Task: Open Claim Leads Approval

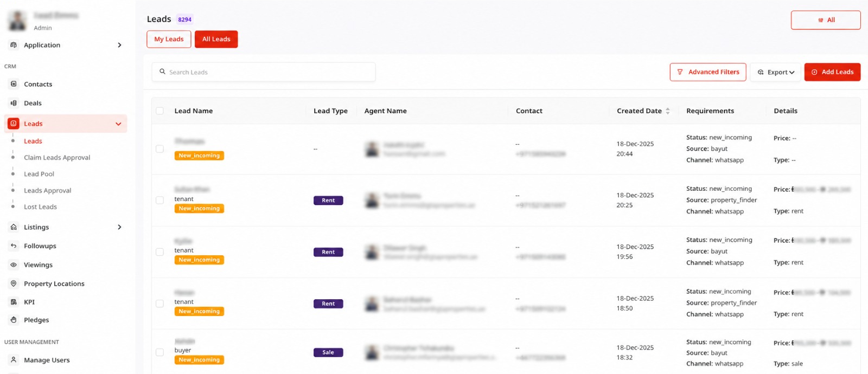Action: (x=57, y=158)
